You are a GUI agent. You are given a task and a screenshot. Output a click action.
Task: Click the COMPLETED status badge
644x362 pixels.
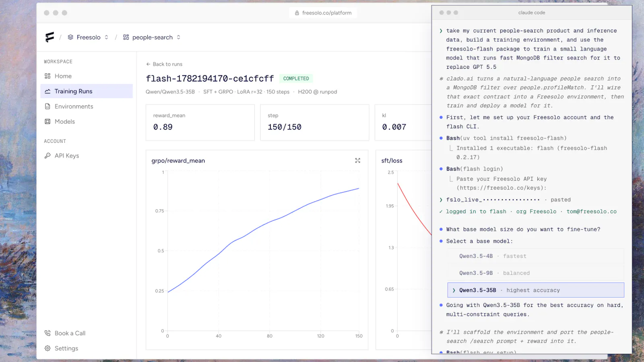click(296, 78)
